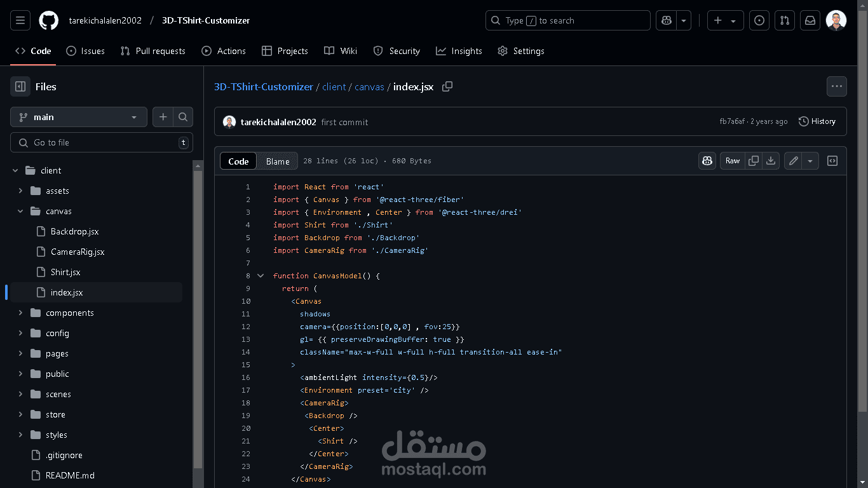This screenshot has width=868, height=488.
Task: Open the Raw file view
Action: pos(733,161)
